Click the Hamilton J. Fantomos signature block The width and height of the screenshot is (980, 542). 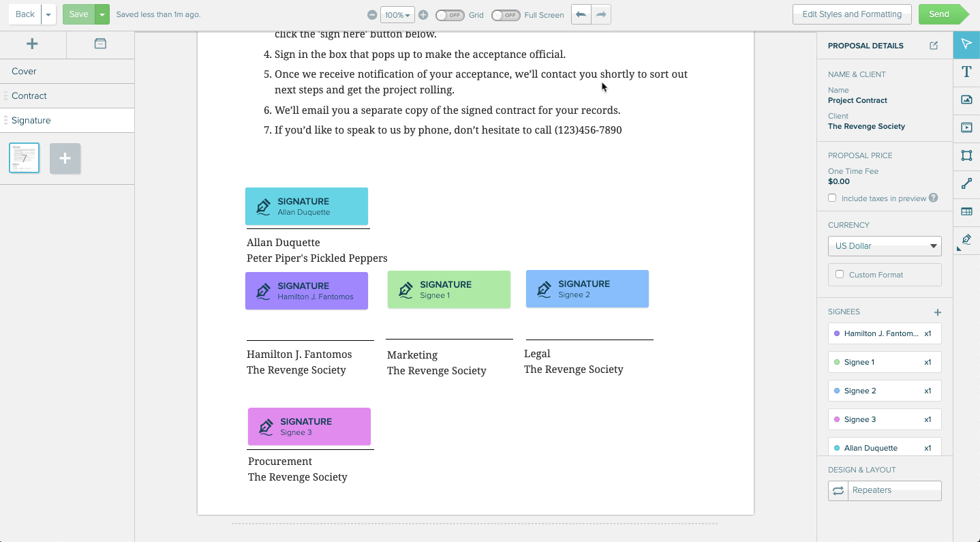[x=307, y=291]
